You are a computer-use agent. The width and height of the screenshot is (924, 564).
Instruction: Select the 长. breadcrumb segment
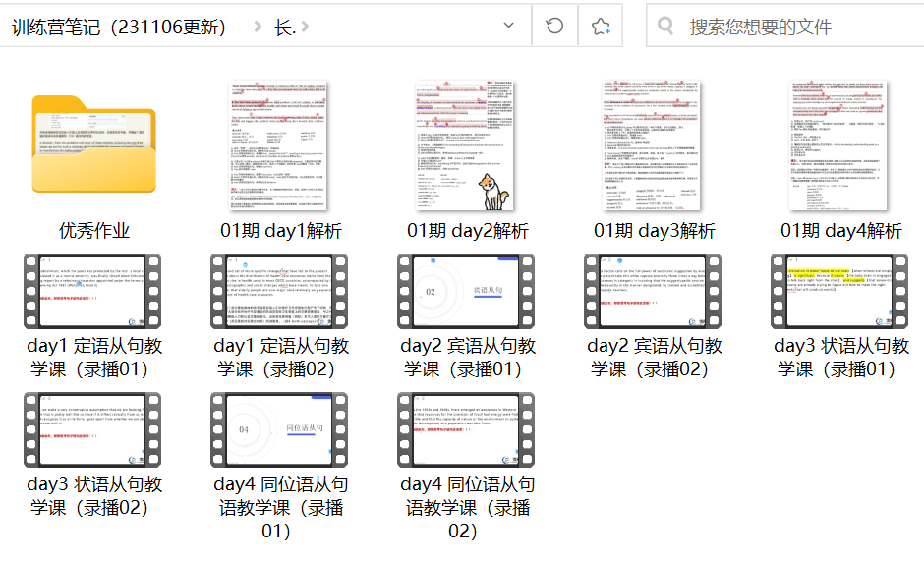[285, 28]
